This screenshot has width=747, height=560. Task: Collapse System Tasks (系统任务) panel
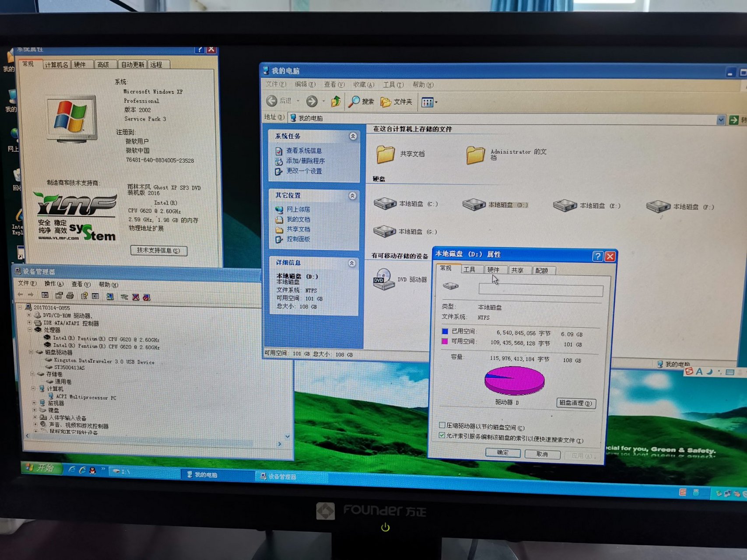pyautogui.click(x=353, y=136)
